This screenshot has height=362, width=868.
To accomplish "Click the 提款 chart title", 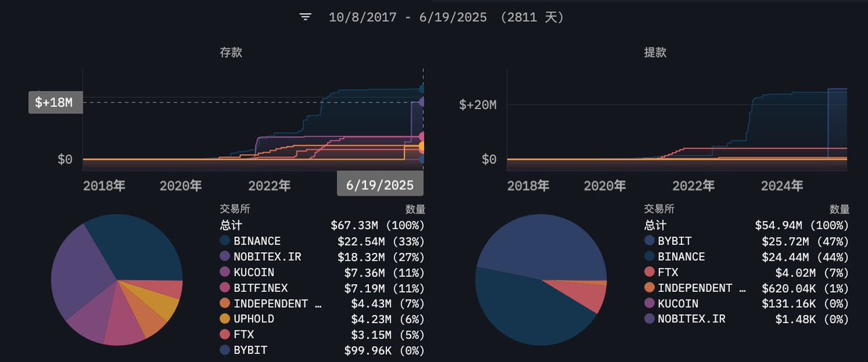I will 655,53.
